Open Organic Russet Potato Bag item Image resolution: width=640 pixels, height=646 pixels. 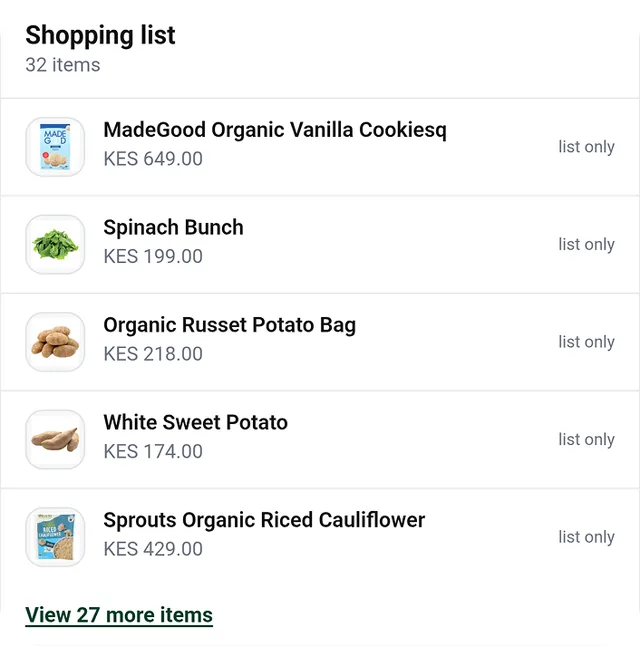click(x=230, y=325)
